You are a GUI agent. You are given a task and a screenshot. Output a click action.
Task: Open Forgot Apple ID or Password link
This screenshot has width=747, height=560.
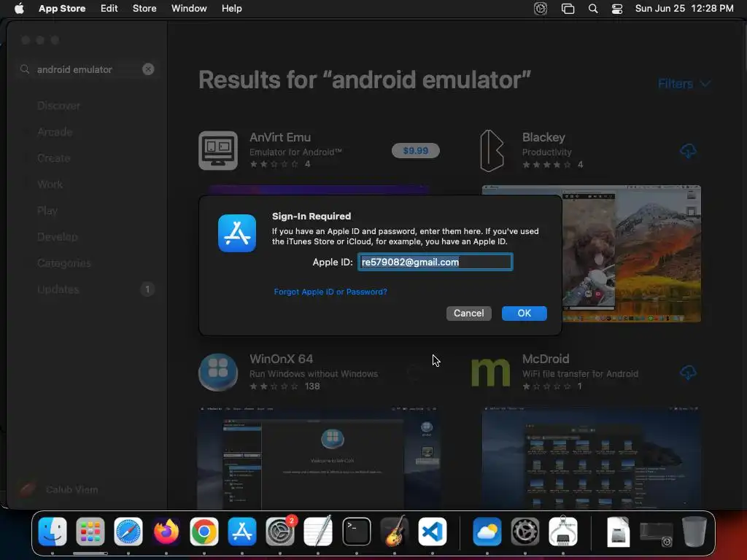point(330,292)
